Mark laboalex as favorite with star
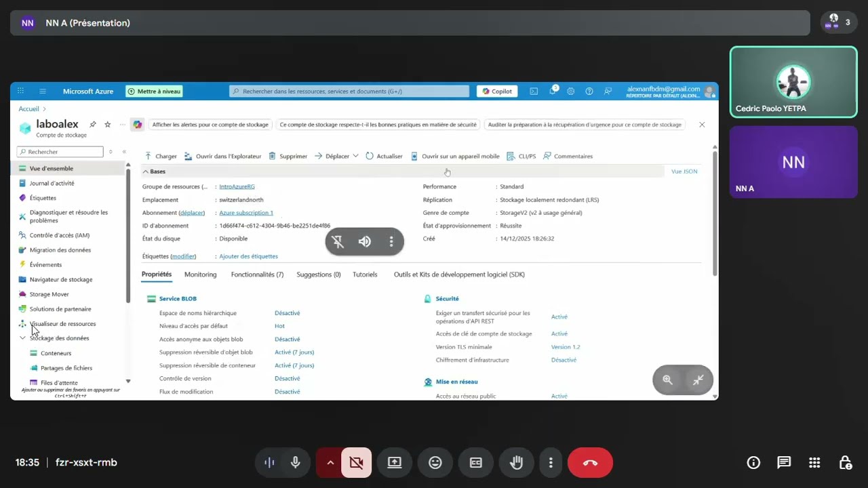Image resolution: width=868 pixels, height=488 pixels. pos(107,125)
